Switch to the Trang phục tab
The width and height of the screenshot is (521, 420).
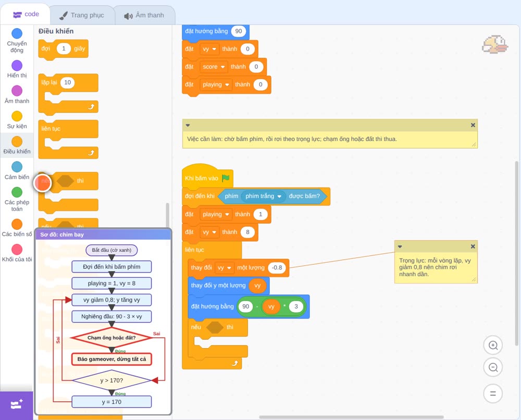(x=82, y=15)
